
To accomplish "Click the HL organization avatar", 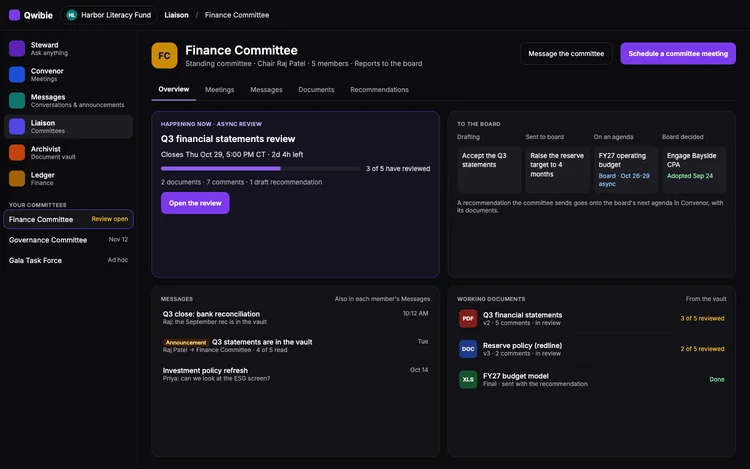I will [x=71, y=15].
